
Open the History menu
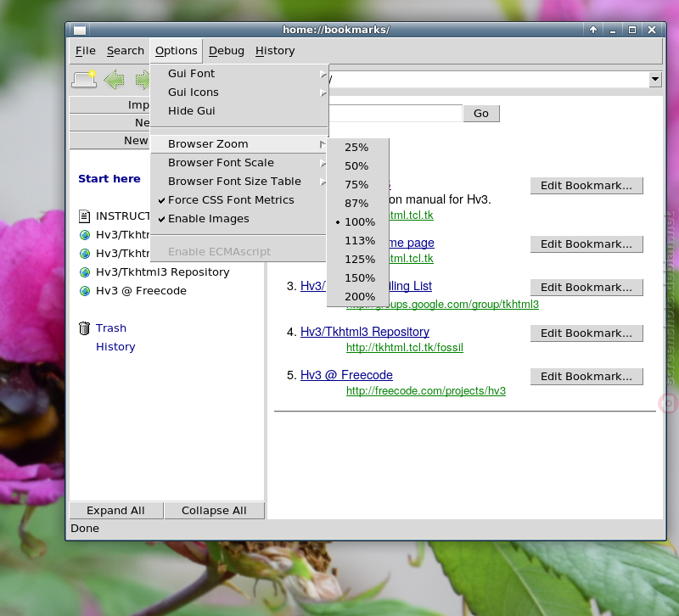click(x=275, y=51)
